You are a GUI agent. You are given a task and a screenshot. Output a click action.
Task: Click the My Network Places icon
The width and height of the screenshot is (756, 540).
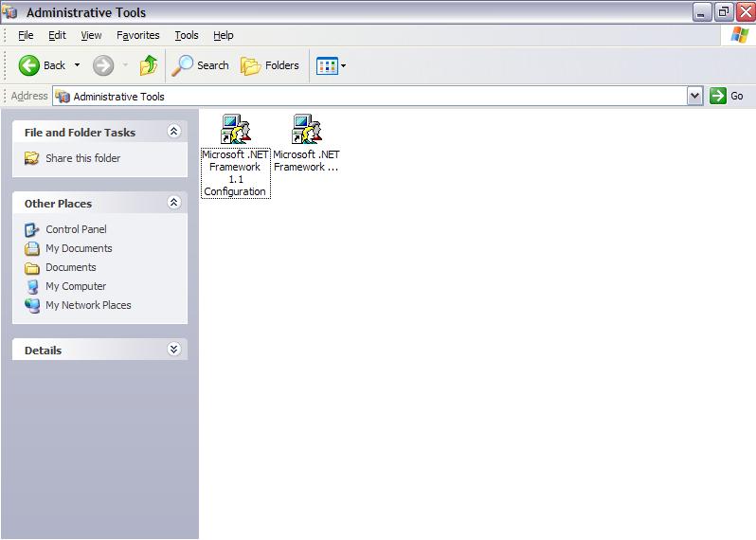pyautogui.click(x=32, y=306)
